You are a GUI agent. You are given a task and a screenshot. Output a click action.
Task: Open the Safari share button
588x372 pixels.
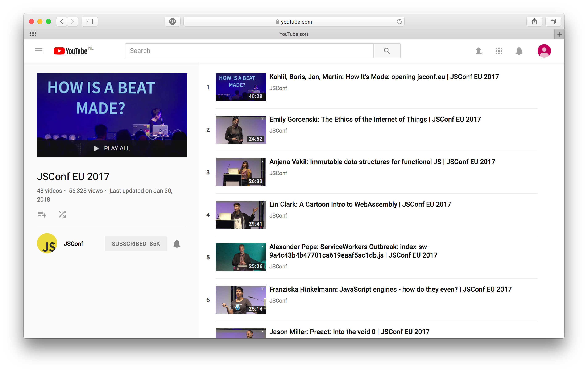coord(534,21)
